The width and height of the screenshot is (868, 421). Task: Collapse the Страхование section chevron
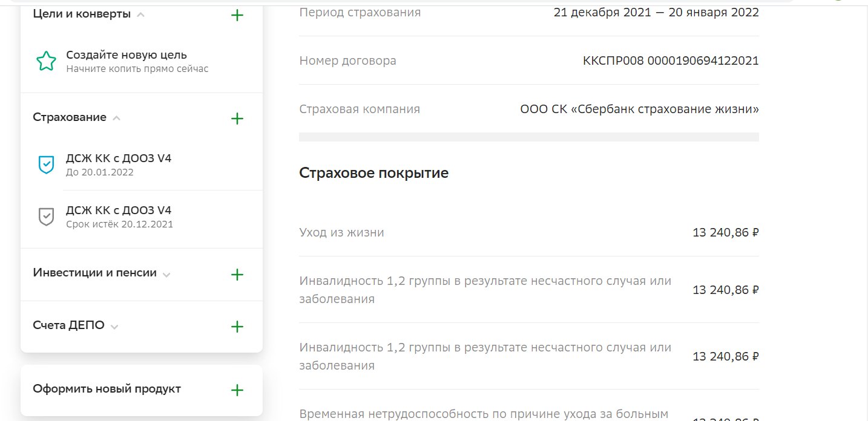pyautogui.click(x=117, y=119)
